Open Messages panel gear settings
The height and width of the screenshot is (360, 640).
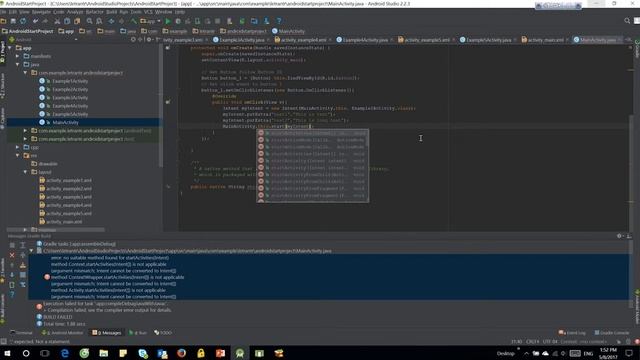point(620,236)
